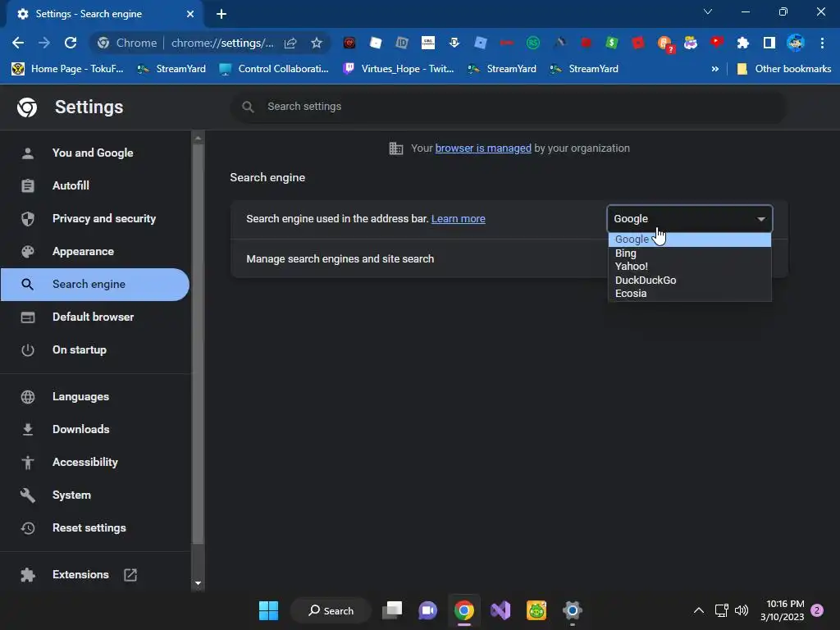This screenshot has width=840, height=630.
Task: Click the sidebar scrollbar thumb
Action: pyautogui.click(x=199, y=345)
